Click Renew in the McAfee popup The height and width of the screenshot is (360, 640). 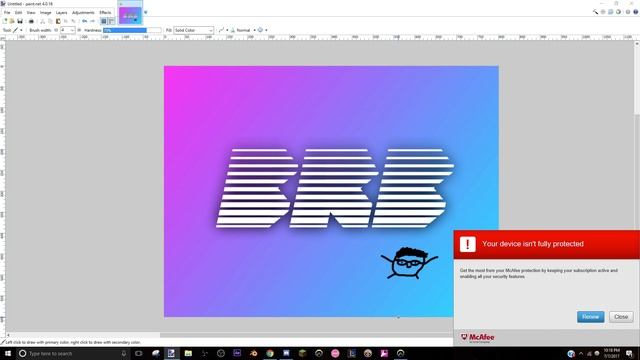[x=590, y=317]
